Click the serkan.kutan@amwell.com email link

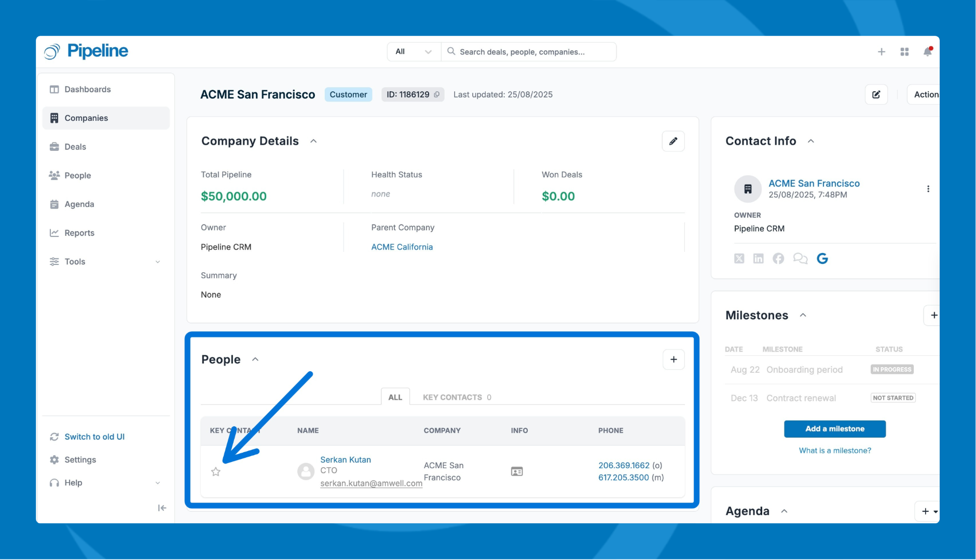pyautogui.click(x=371, y=483)
